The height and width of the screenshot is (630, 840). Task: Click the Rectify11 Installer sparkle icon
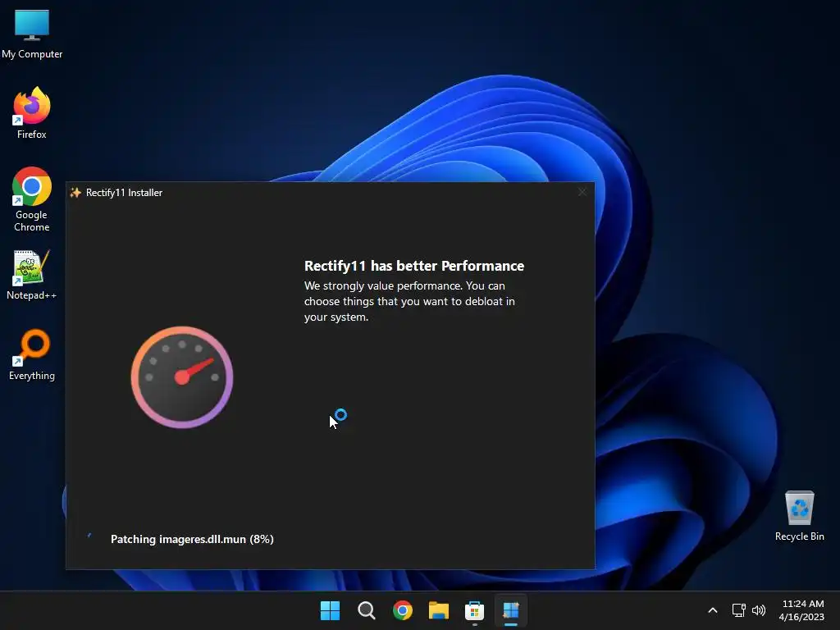[75, 192]
